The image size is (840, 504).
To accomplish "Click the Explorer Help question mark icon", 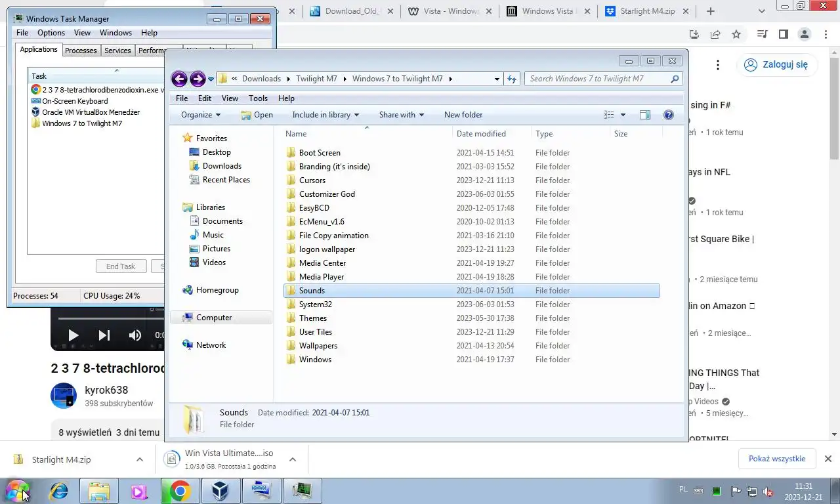I will click(x=669, y=115).
